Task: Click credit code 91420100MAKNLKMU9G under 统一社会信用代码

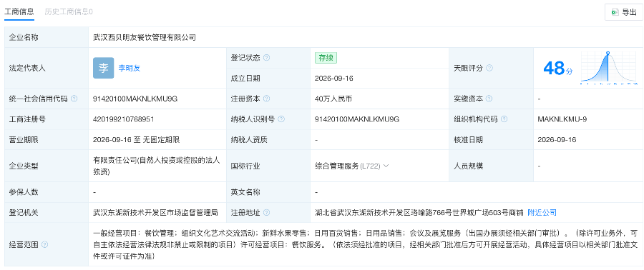Action: tap(135, 99)
